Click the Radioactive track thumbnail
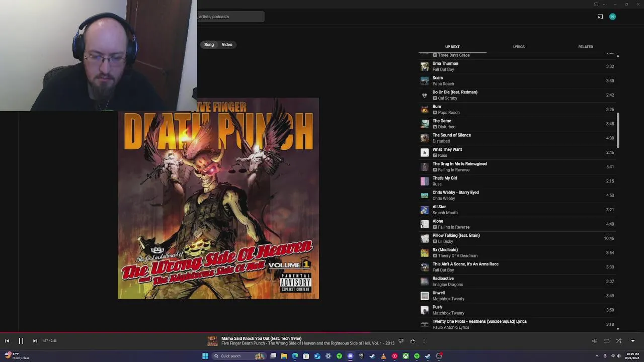The width and height of the screenshot is (644, 362). (x=425, y=282)
